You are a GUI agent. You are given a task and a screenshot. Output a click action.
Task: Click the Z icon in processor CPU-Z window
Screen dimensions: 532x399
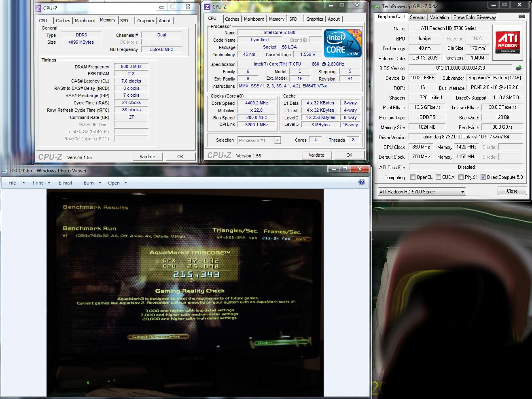coord(207,6)
